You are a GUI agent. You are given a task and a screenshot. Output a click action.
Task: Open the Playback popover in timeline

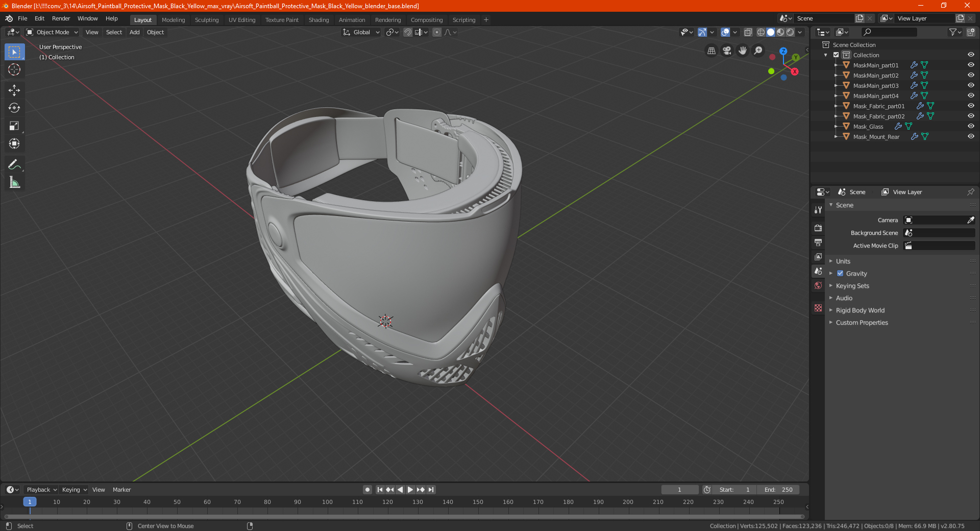(x=41, y=490)
